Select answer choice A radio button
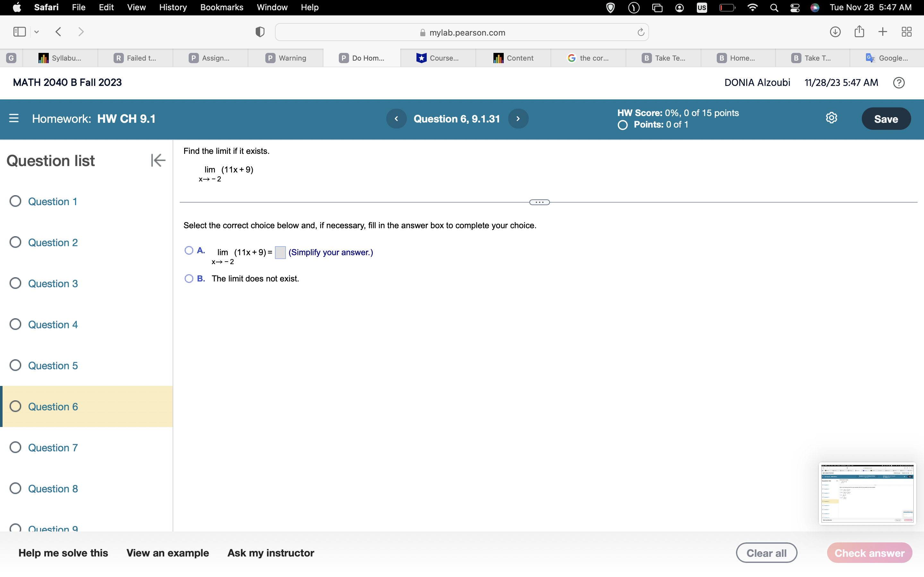This screenshot has height=577, width=924. (189, 250)
